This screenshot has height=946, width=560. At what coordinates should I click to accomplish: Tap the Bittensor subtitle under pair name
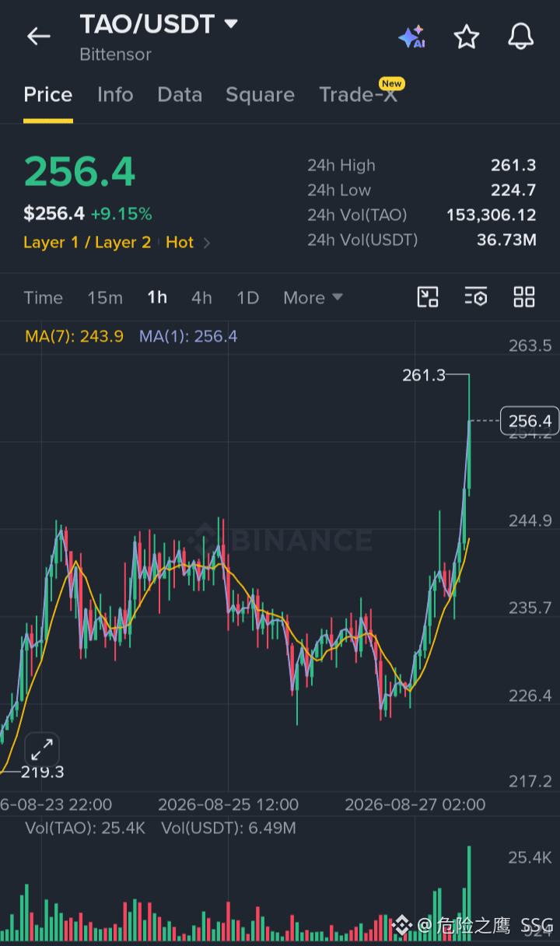115,54
